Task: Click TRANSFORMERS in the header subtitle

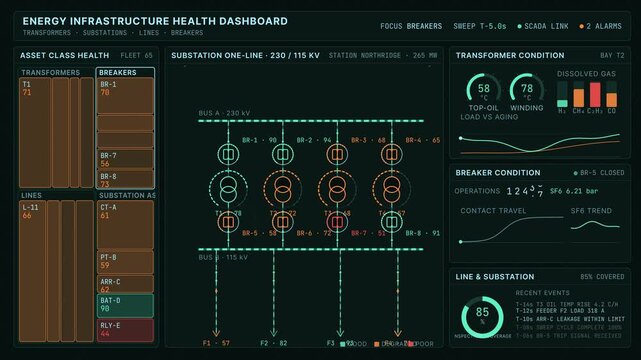Action: pos(47,33)
